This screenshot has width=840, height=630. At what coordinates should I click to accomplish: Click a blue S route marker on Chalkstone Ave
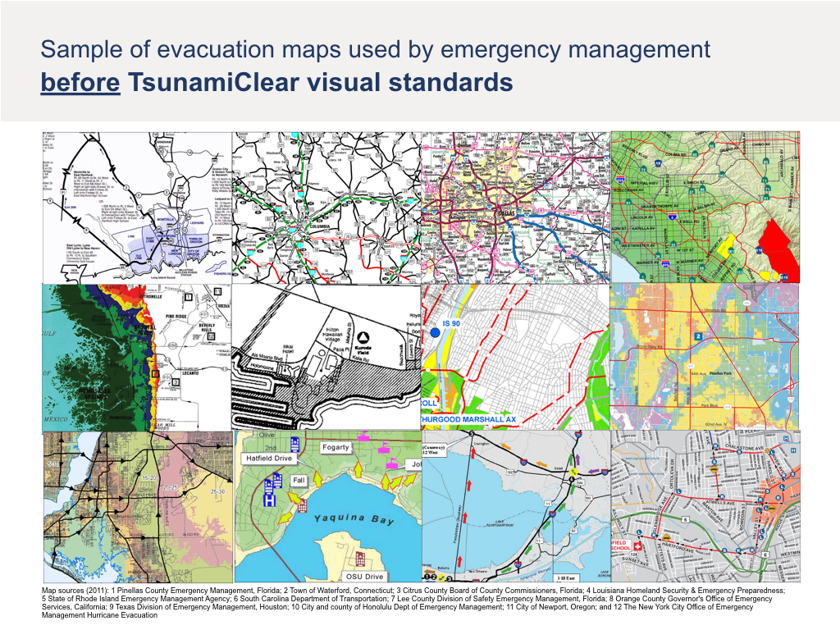point(740,451)
